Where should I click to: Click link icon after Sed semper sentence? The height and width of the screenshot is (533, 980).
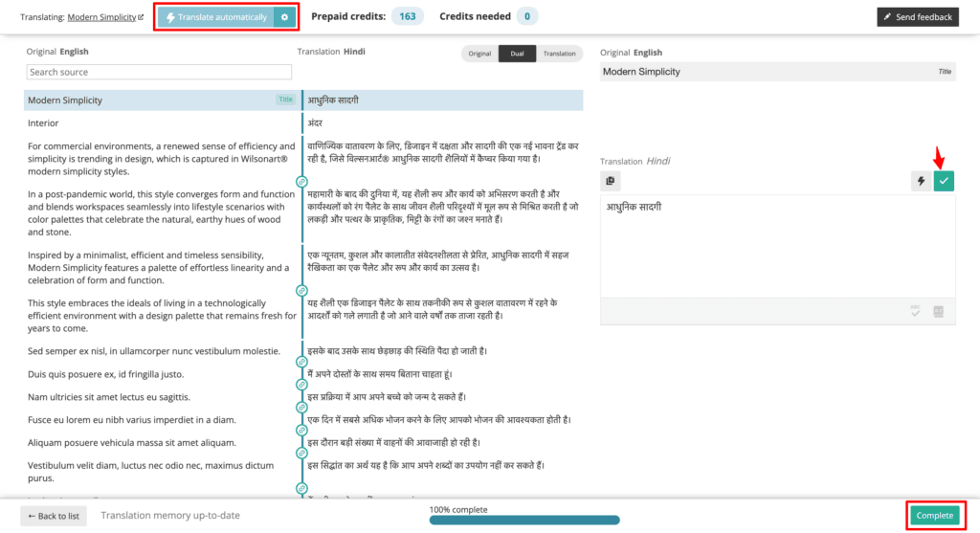click(301, 362)
